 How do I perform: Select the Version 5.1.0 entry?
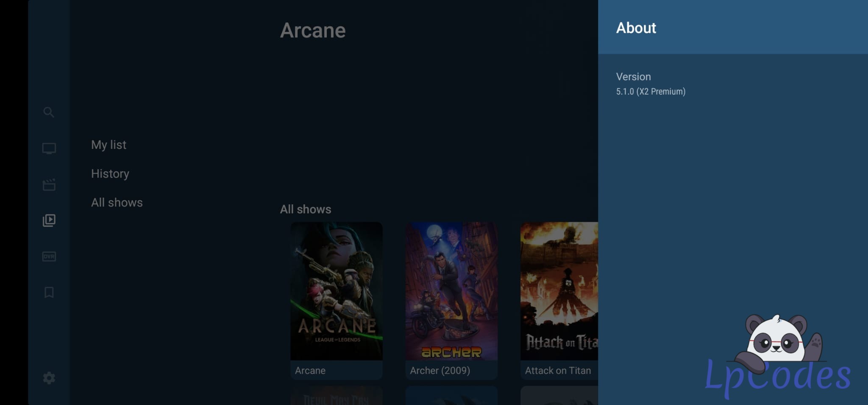coord(650,84)
